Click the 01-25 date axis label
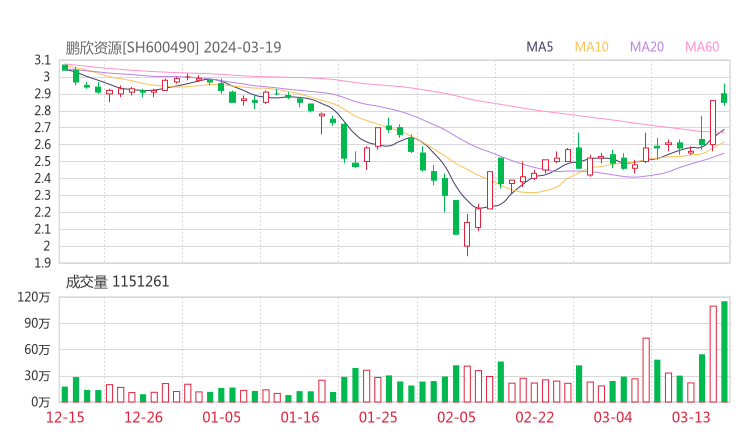740x440 pixels. [x=378, y=417]
